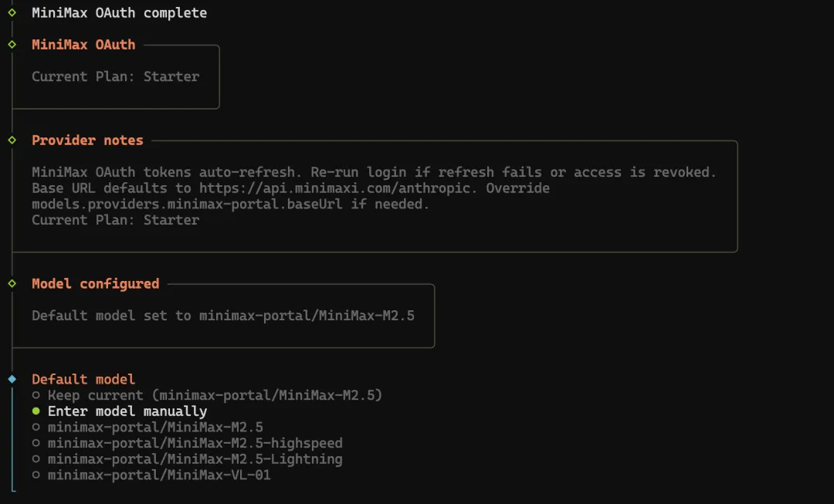Select the "Keep current" model option
This screenshot has width=834, height=504.
(x=215, y=395)
